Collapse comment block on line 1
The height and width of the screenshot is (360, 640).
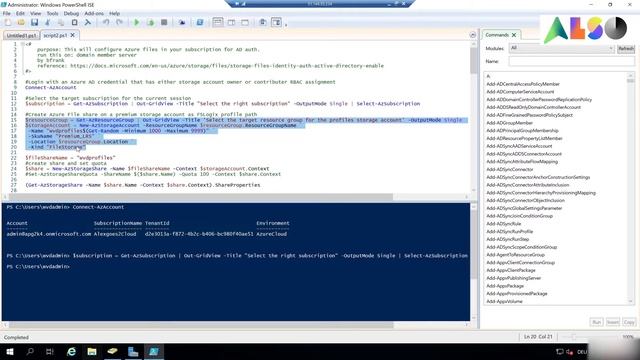coord(22,44)
